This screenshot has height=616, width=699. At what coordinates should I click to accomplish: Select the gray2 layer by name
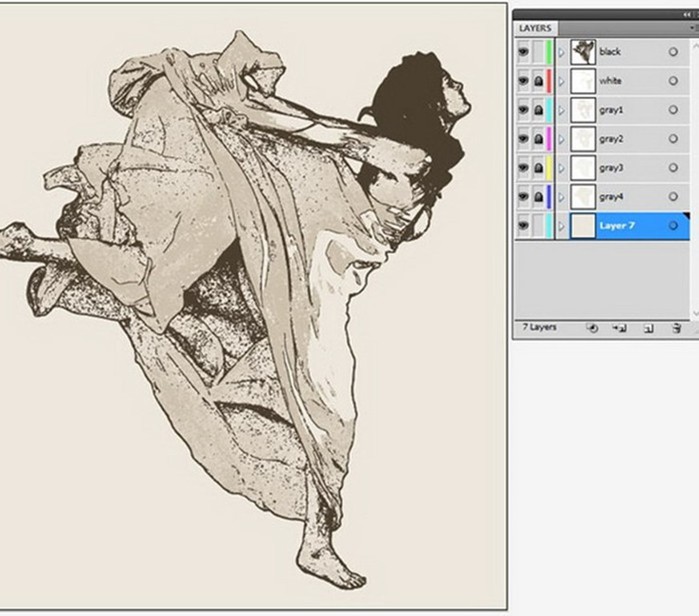coord(611,139)
